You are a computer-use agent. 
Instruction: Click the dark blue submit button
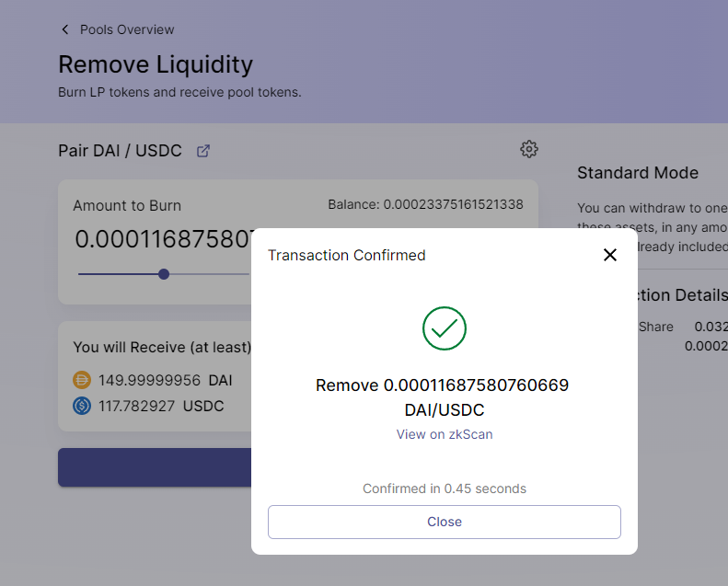pos(155,467)
